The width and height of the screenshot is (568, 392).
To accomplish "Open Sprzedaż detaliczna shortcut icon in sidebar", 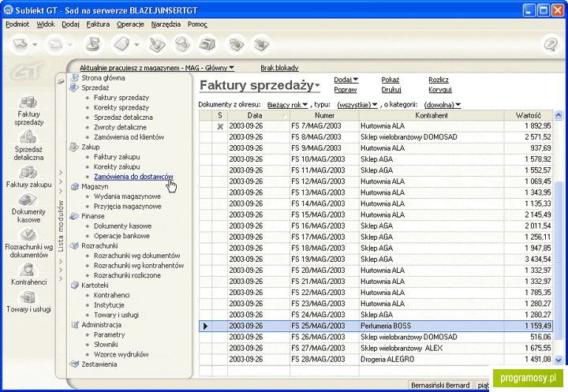I will 28,137.
